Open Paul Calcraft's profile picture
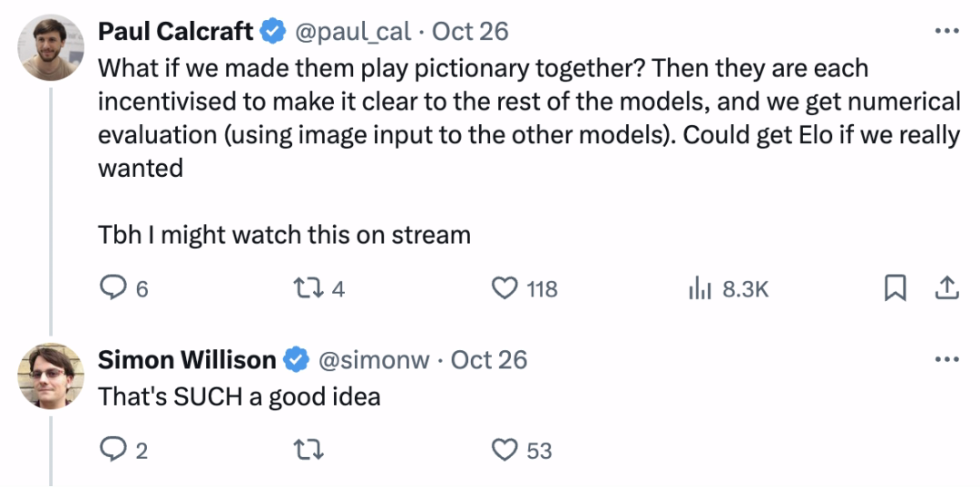Screen dimensions: 980x487 click(x=51, y=48)
